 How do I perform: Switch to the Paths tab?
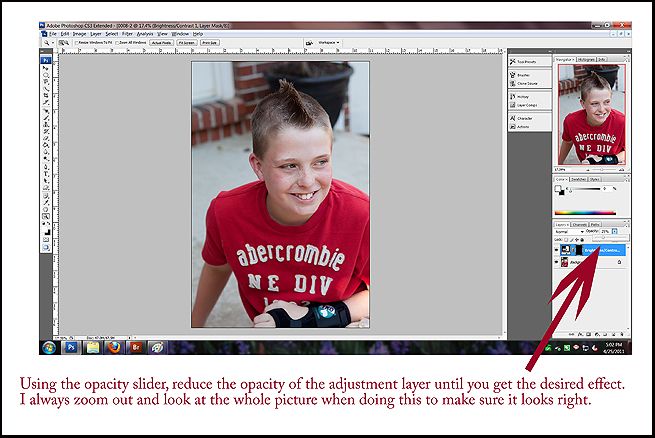595,225
